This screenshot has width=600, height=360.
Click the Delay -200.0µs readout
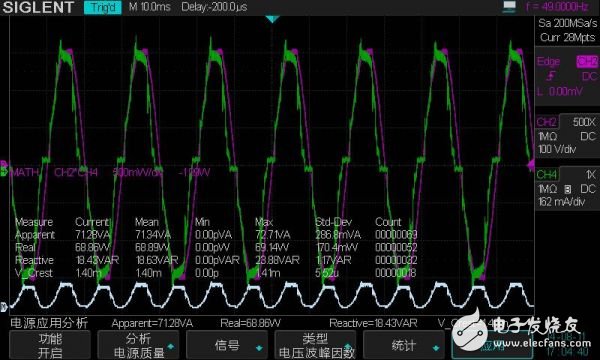214,7
